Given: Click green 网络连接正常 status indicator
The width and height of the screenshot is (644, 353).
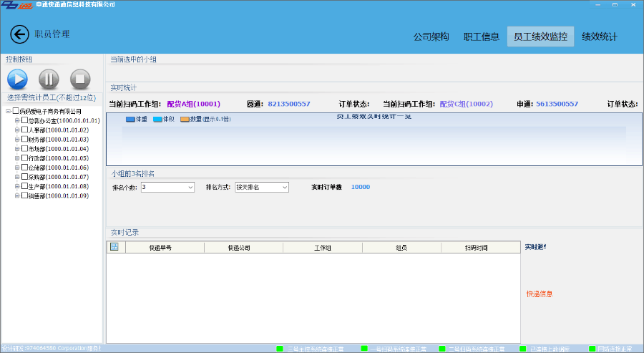Looking at the screenshot, I should coord(592,349).
